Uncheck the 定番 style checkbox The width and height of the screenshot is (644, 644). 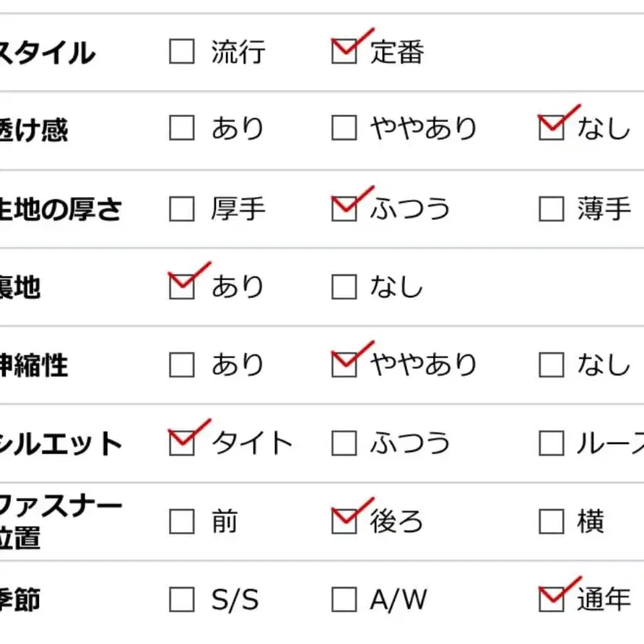[344, 52]
